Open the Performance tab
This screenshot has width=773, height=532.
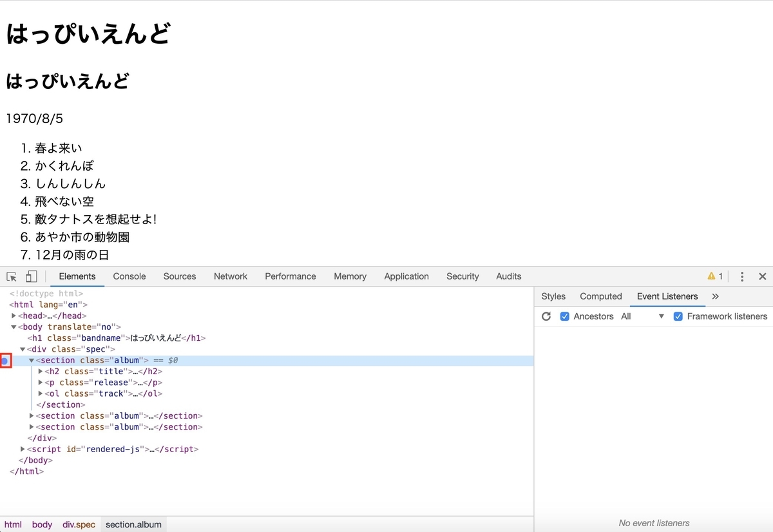[291, 276]
